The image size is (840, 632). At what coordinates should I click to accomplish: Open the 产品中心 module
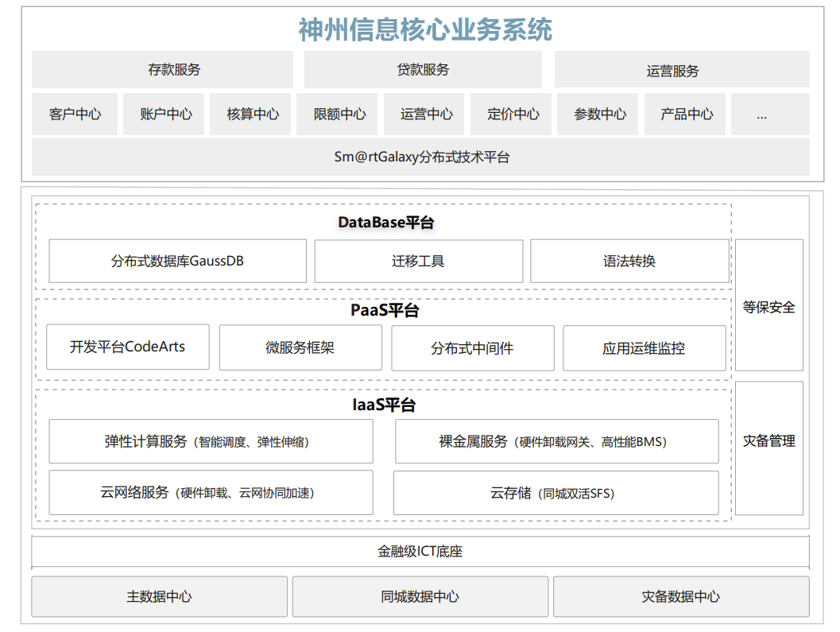(x=684, y=114)
